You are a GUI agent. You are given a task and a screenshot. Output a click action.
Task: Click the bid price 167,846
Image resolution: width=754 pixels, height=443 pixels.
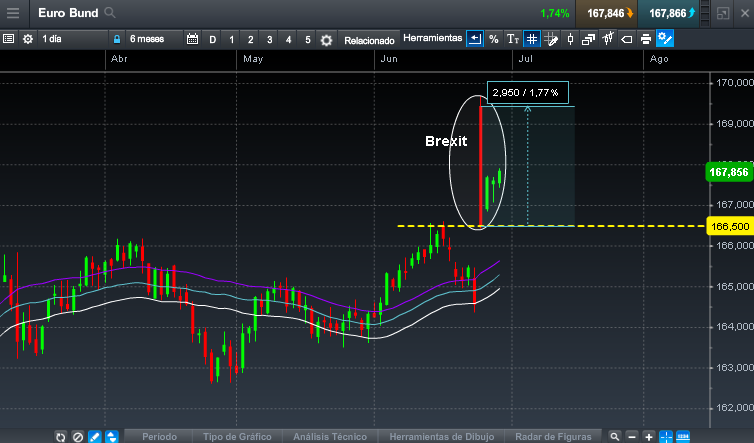click(606, 13)
